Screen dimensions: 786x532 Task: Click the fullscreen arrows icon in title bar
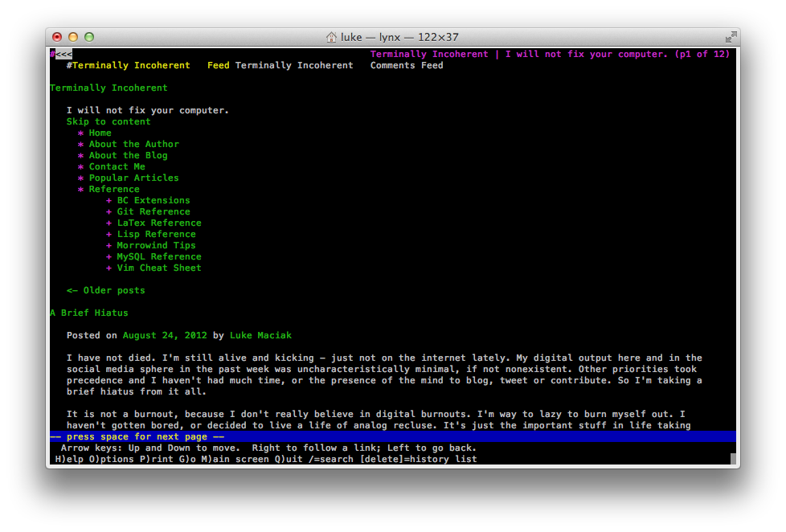[731, 37]
